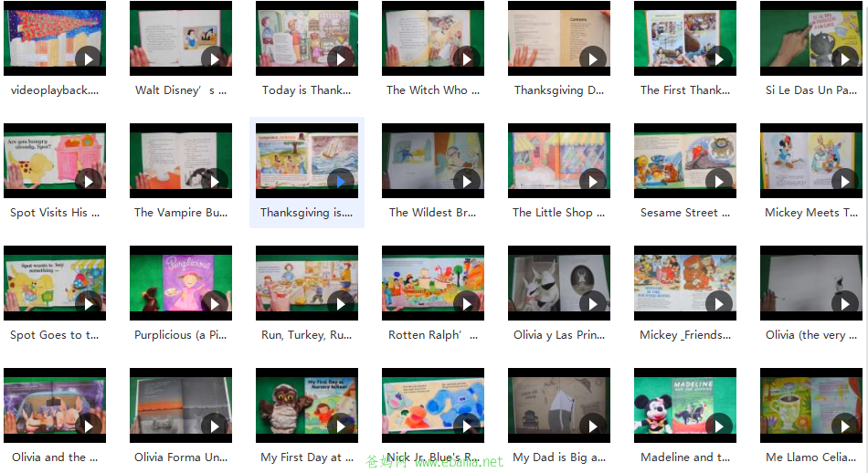Play Olivia y Las Prin... video icon

click(593, 303)
